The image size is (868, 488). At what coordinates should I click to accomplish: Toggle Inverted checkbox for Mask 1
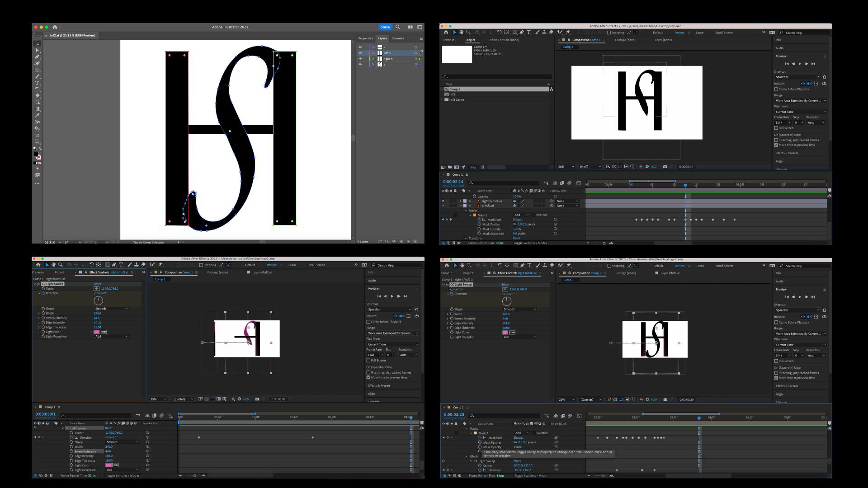point(533,215)
